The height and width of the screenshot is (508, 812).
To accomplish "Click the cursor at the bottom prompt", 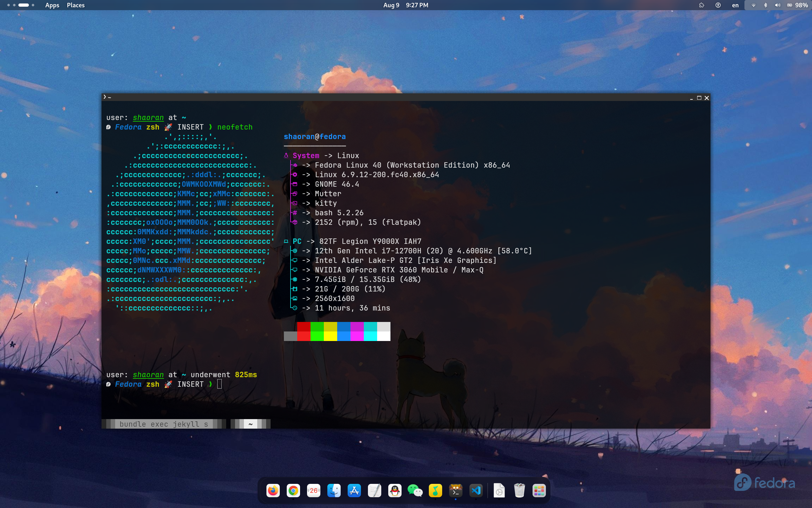I will [219, 384].
